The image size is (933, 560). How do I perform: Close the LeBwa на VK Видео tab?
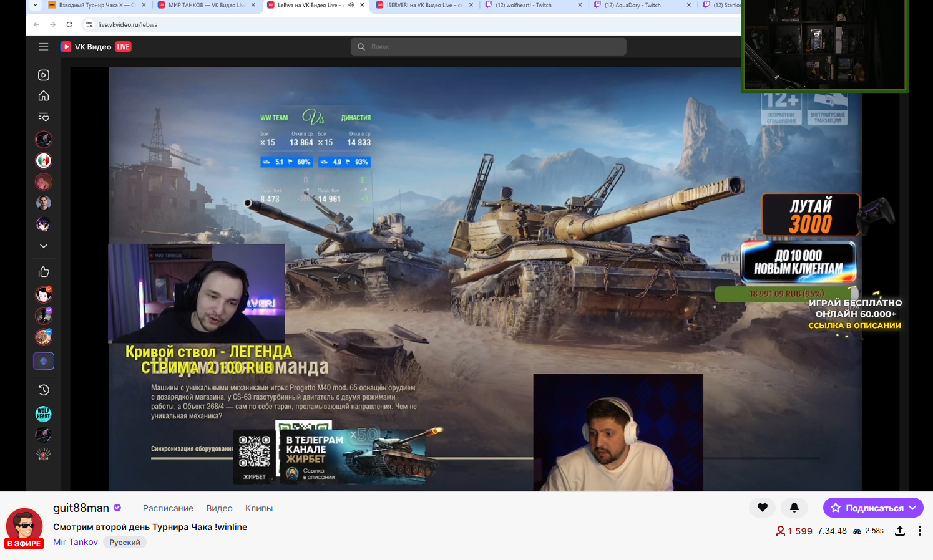tap(362, 5)
